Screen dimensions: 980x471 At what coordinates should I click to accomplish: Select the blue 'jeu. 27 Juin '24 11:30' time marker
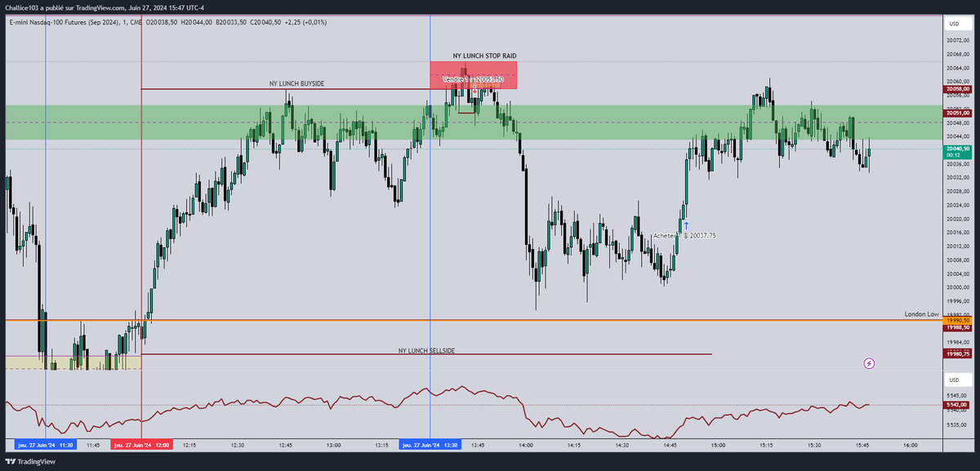click(x=46, y=445)
